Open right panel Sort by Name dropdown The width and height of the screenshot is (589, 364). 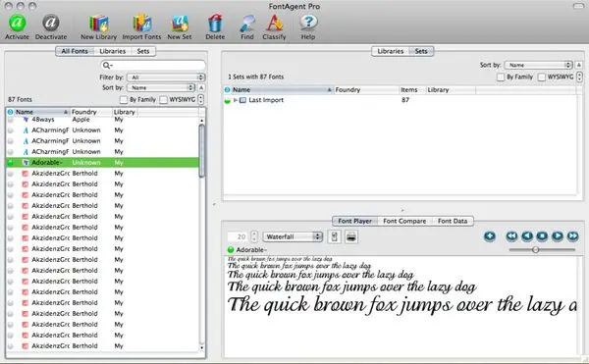(x=538, y=65)
